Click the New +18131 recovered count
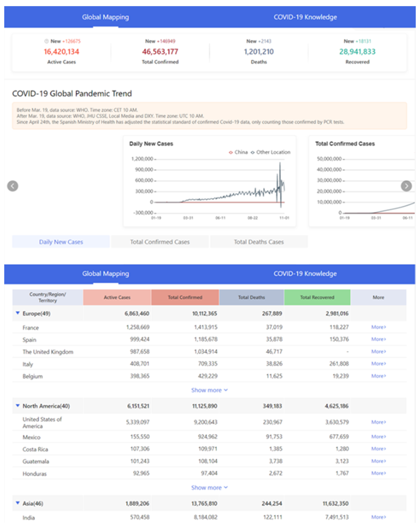The height and width of the screenshot is (532, 420). (x=358, y=41)
